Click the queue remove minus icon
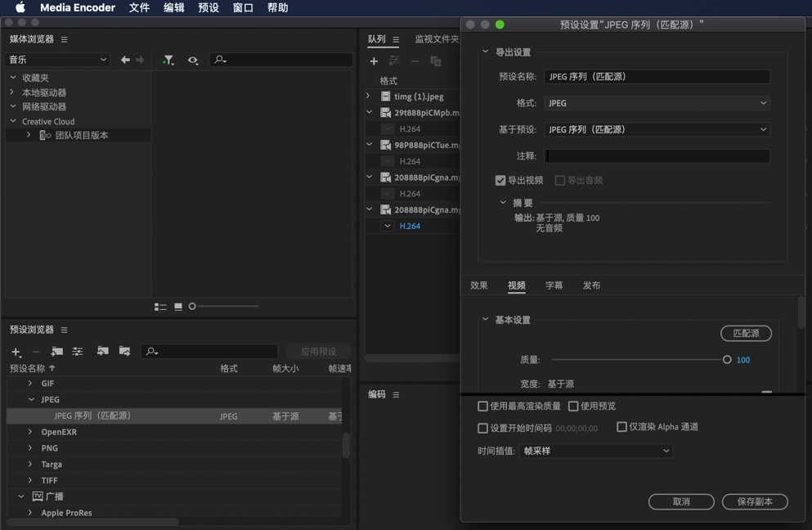812x530 pixels. point(415,61)
